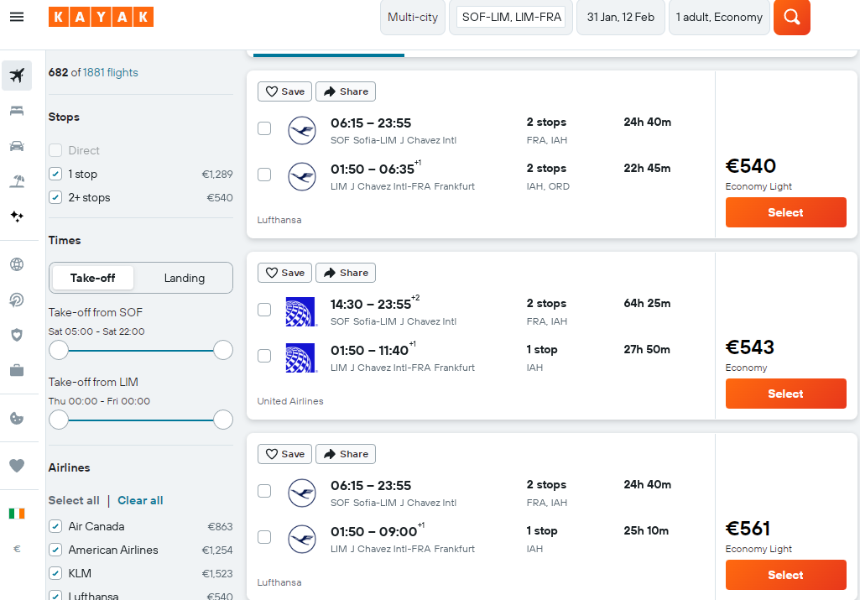The height and width of the screenshot is (600, 860).
Task: Click the cookie-shaped icon in the sidebar
Action: click(17, 419)
